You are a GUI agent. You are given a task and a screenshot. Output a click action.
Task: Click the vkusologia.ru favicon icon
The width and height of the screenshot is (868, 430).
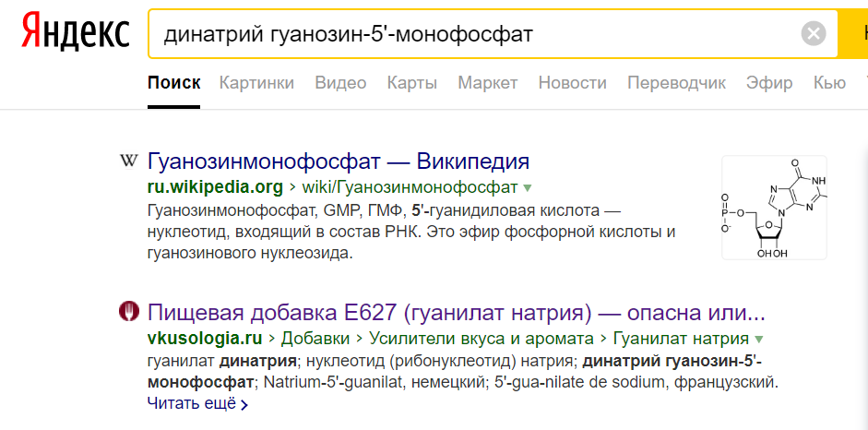point(129,311)
